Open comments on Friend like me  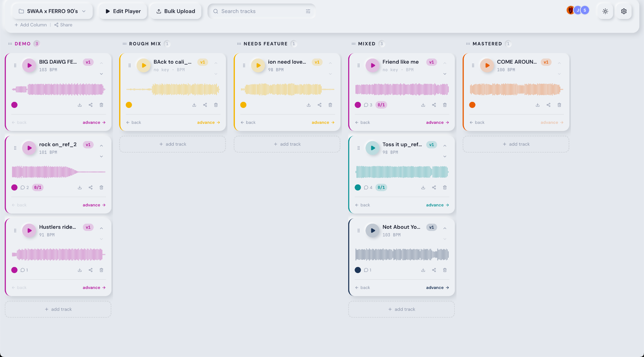[368, 105]
